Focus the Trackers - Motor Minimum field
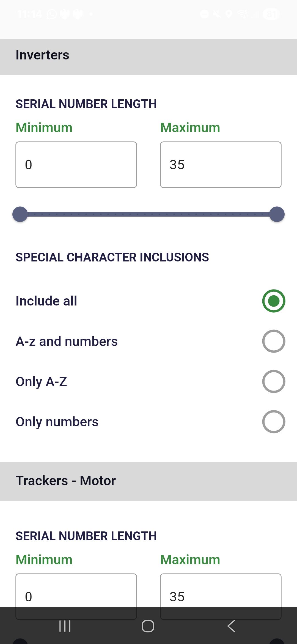Screen dimensions: 297x644 point(76,592)
